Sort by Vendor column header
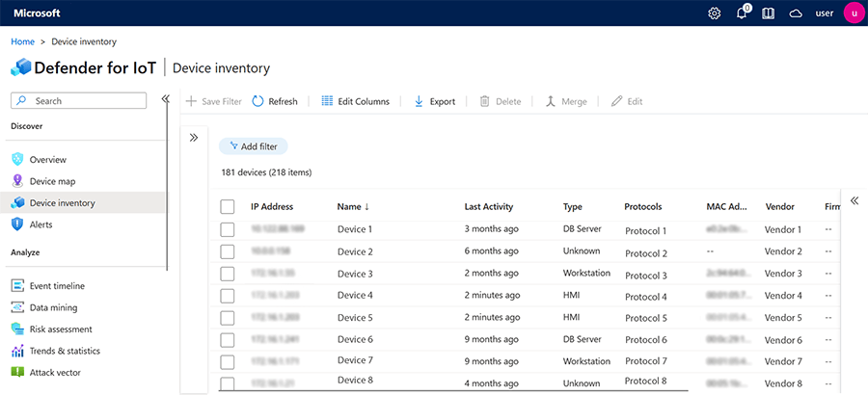This screenshot has width=868, height=395. (780, 207)
